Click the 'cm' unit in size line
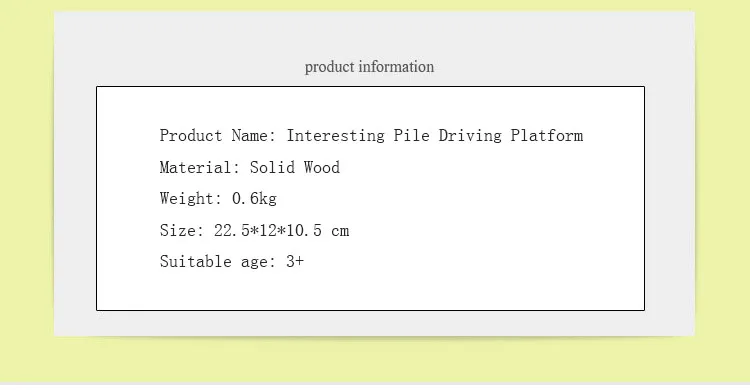 [340, 232]
